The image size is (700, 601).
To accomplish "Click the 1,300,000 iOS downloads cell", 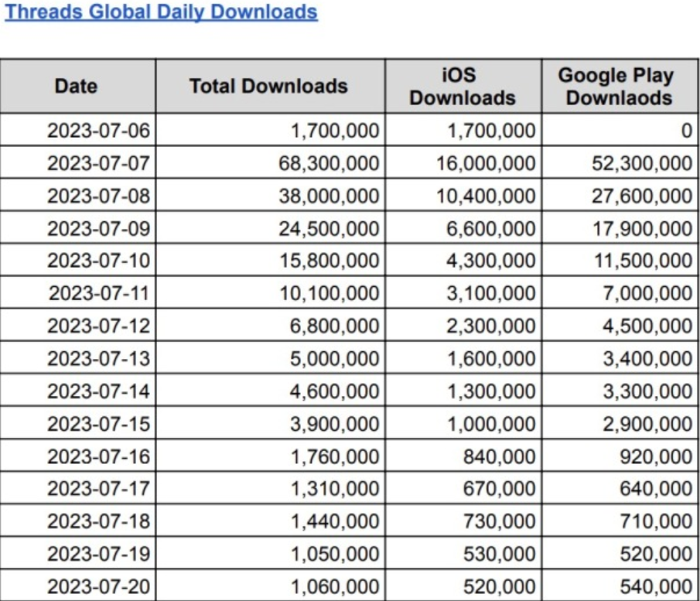I will point(463,391).
